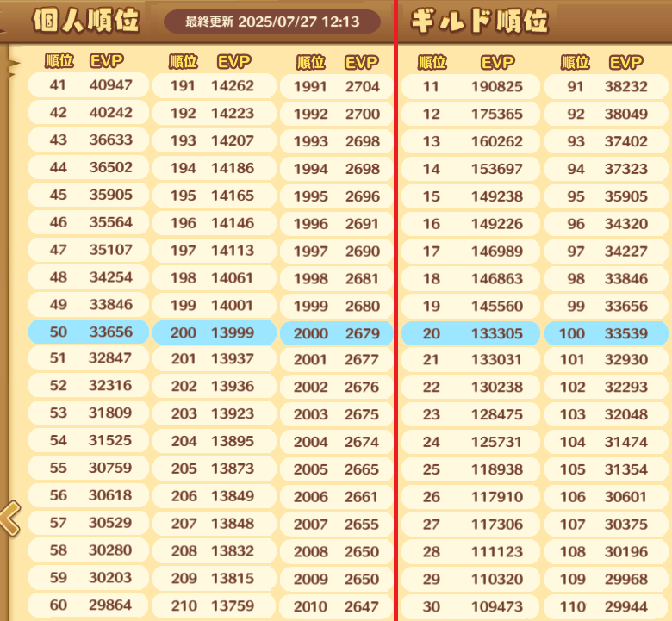Click guild rank 27 row with 117306
672x621 pixels.
470,525
